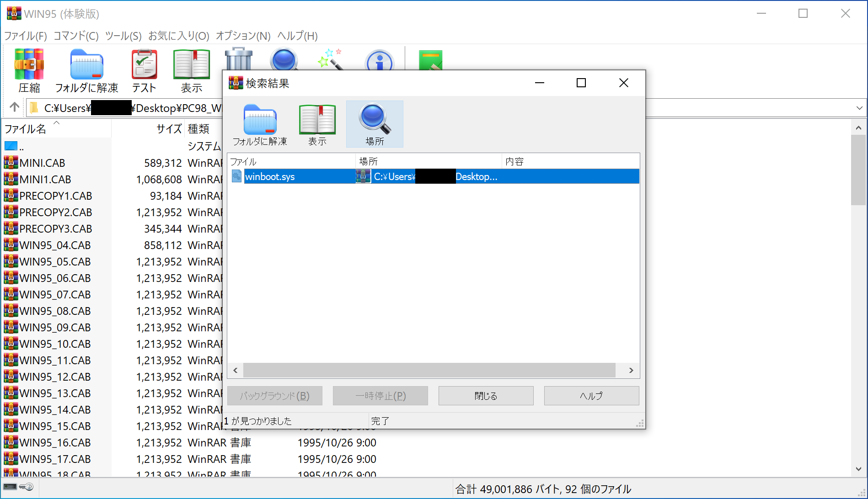Image resolution: width=868 pixels, height=499 pixels.
Task: Sort by the サイズ column header
Action: [148, 129]
